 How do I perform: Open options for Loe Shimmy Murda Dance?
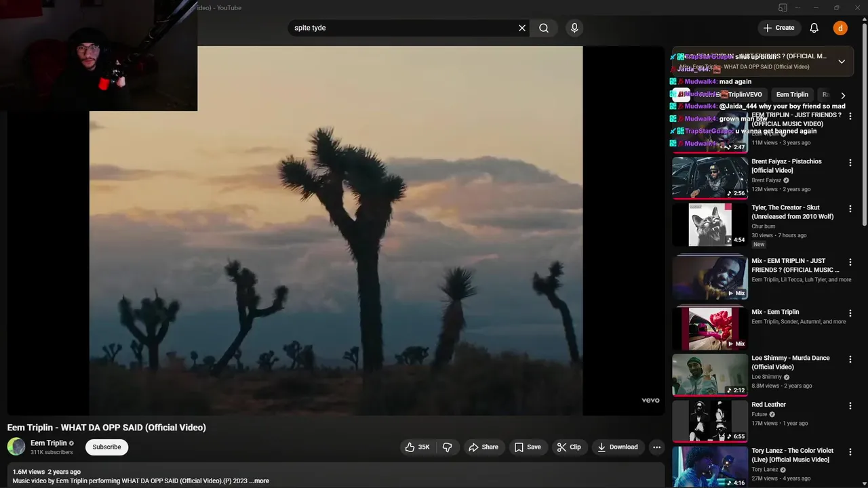pos(850,359)
